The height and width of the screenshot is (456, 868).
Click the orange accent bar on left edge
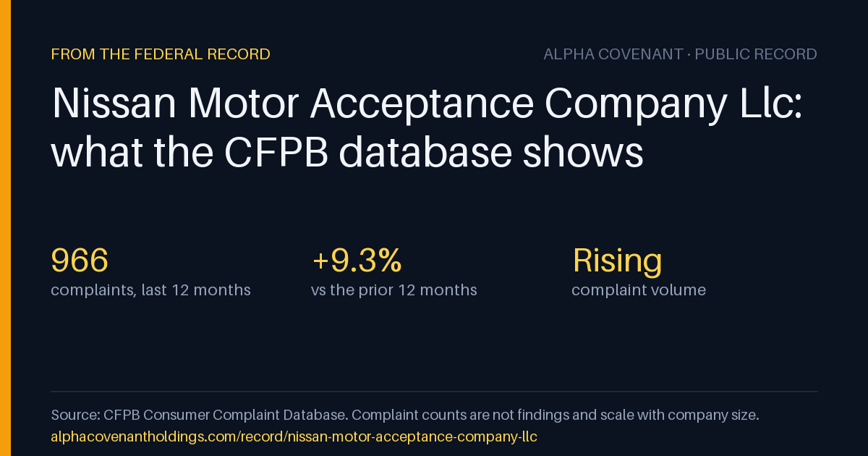pyautogui.click(x=5, y=228)
